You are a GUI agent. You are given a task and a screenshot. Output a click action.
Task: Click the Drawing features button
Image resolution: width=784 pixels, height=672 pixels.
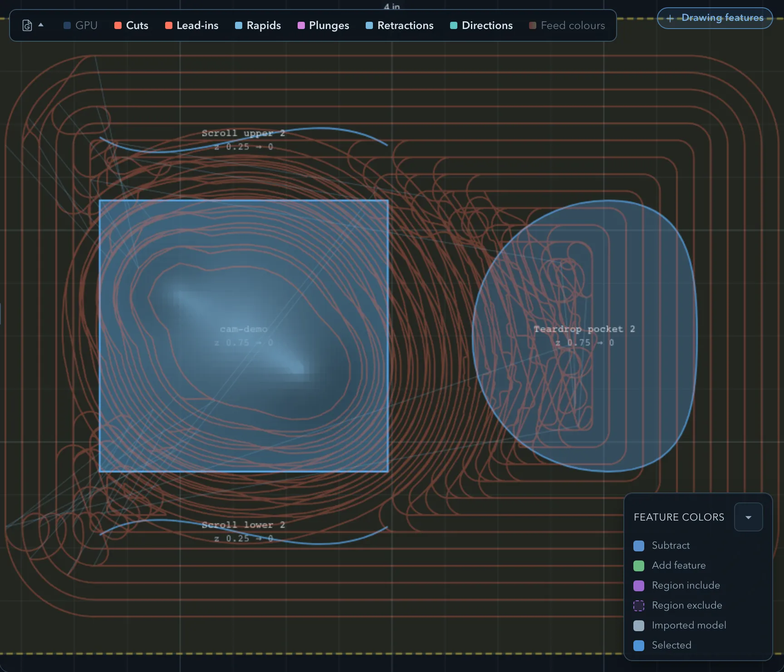coord(715,18)
